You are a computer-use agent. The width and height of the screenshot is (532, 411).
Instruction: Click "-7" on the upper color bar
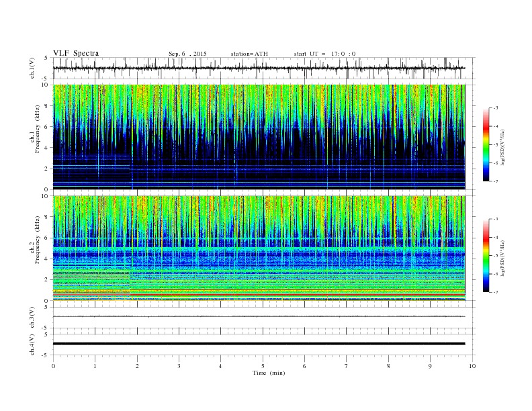coord(495,181)
